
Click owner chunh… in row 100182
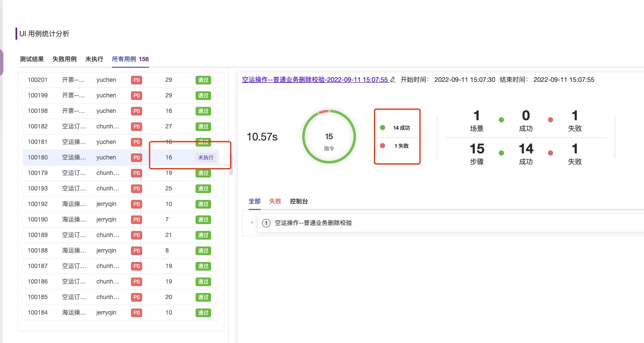[108, 127]
